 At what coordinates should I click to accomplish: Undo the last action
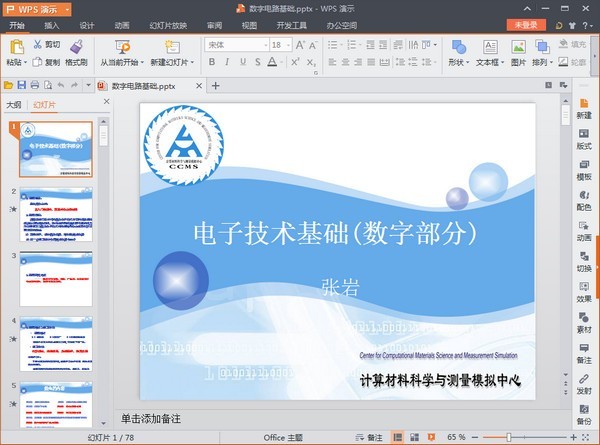pos(61,85)
